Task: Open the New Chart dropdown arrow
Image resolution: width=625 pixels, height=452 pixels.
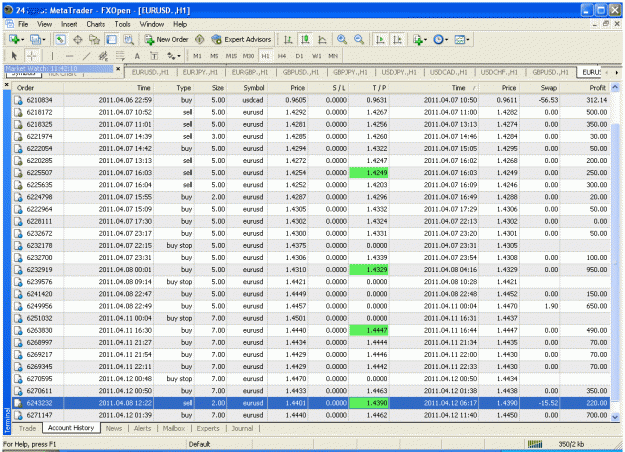Action: [23, 39]
